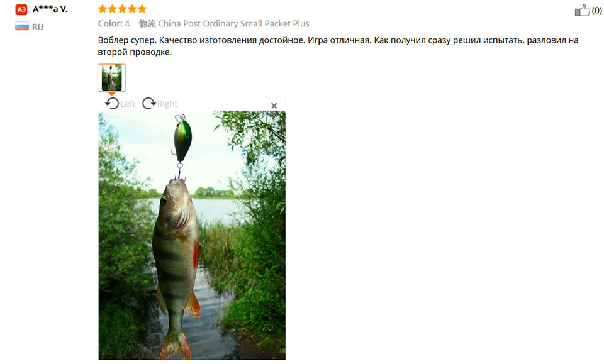Close the enlarged review photo
The height and width of the screenshot is (364, 604).
[x=274, y=106]
